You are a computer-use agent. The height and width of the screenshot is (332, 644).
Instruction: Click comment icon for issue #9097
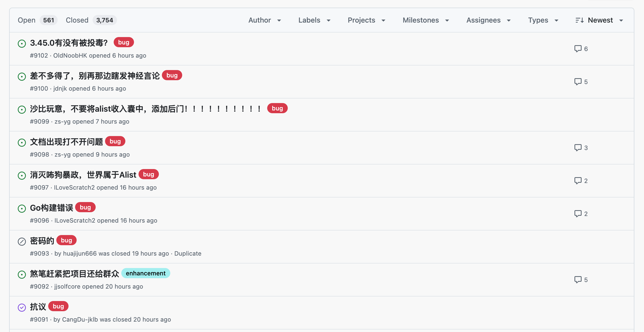click(x=578, y=180)
